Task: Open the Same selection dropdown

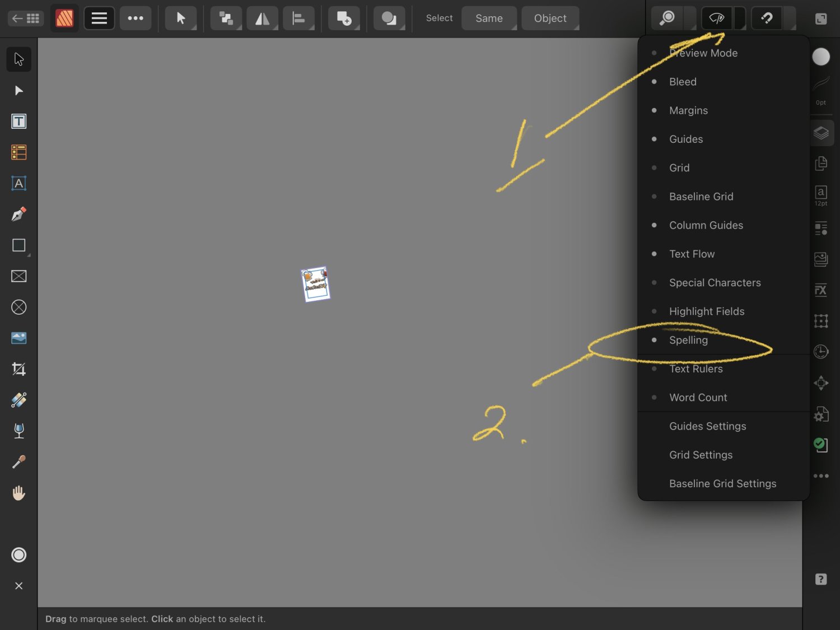Action: point(489,18)
